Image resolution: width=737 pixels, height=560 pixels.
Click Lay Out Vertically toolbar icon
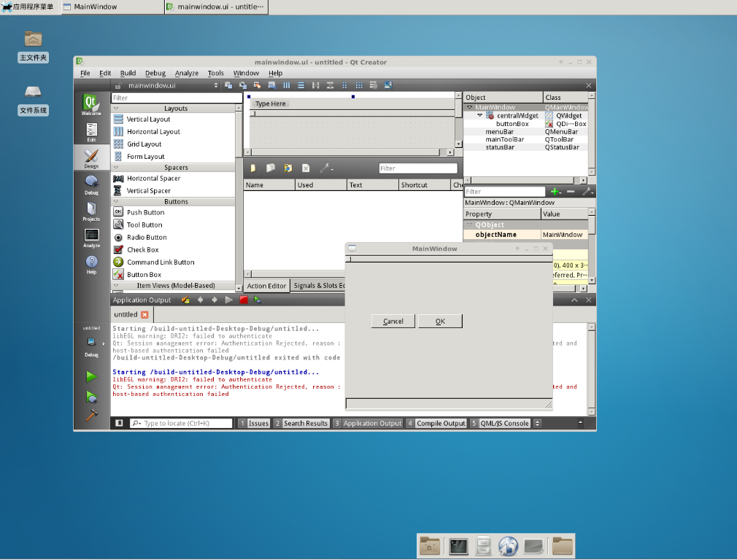tap(301, 85)
